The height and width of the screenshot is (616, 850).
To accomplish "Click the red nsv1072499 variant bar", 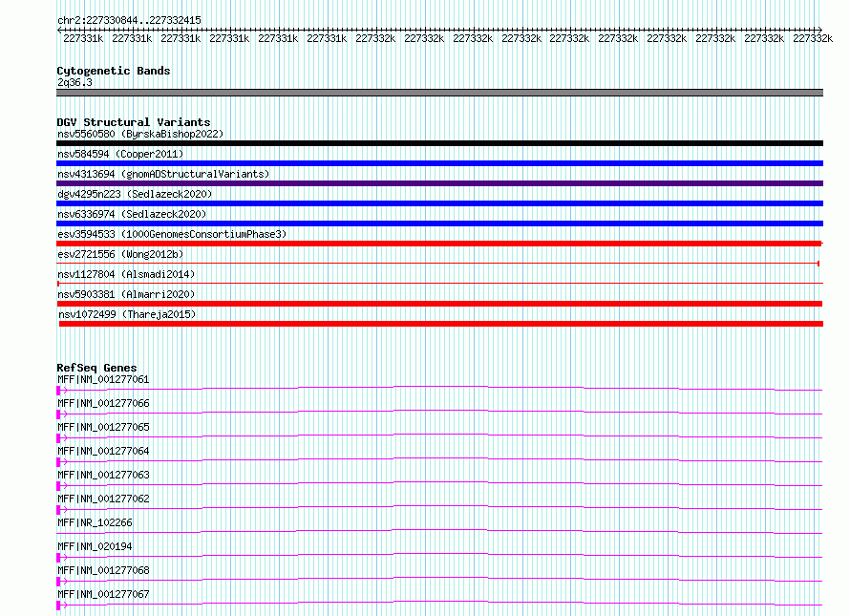I will pos(441,324).
